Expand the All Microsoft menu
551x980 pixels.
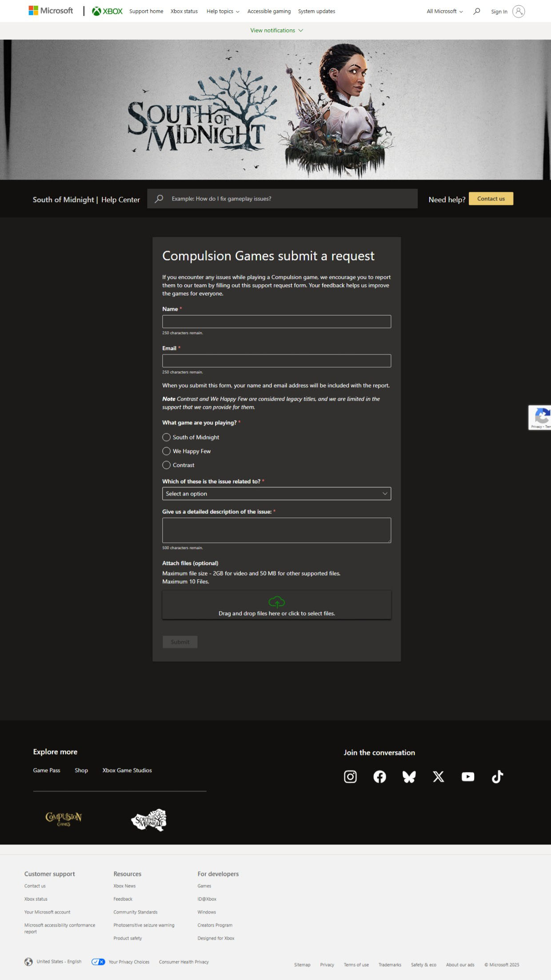444,12
